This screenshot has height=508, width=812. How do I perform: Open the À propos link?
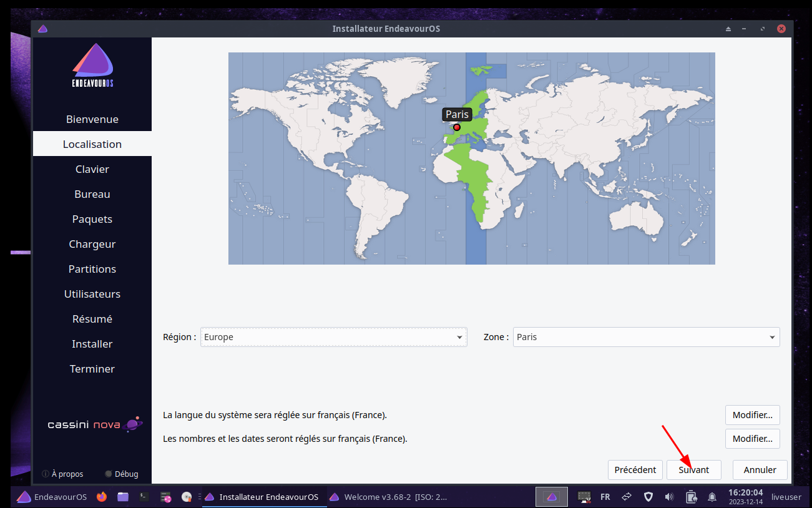pyautogui.click(x=62, y=474)
